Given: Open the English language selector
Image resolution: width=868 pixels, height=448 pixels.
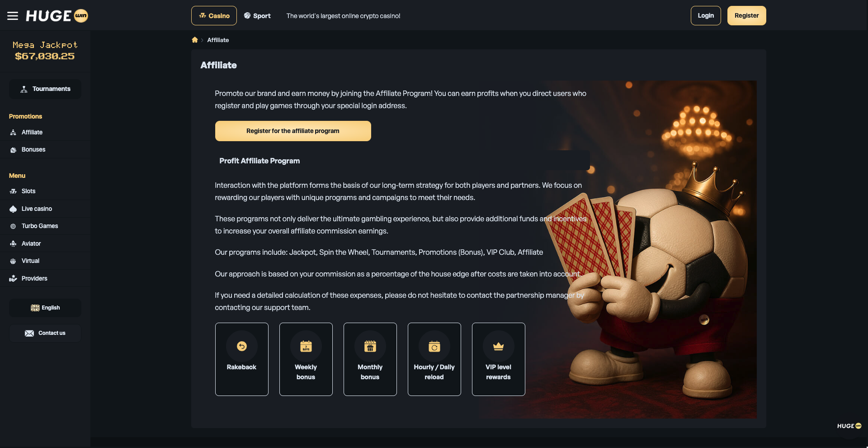Looking at the screenshot, I should [x=45, y=308].
